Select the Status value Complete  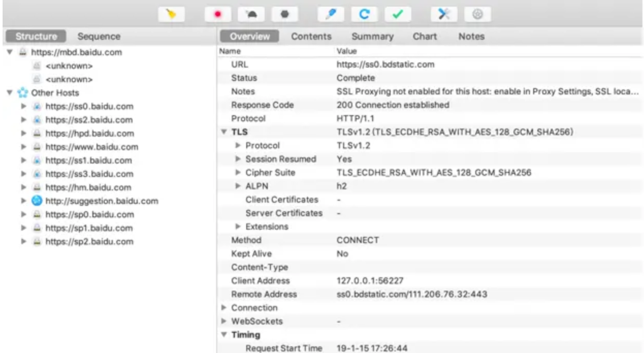tap(356, 78)
